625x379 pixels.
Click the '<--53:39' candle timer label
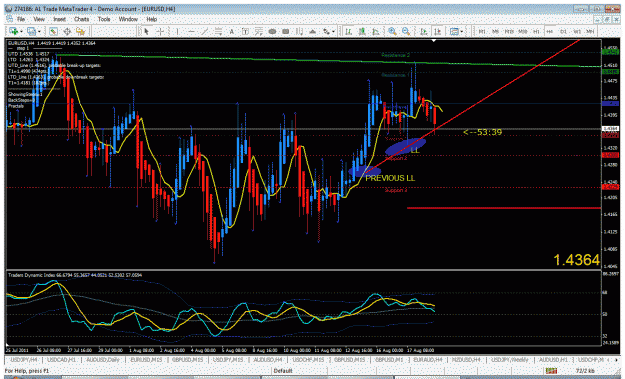pos(482,132)
